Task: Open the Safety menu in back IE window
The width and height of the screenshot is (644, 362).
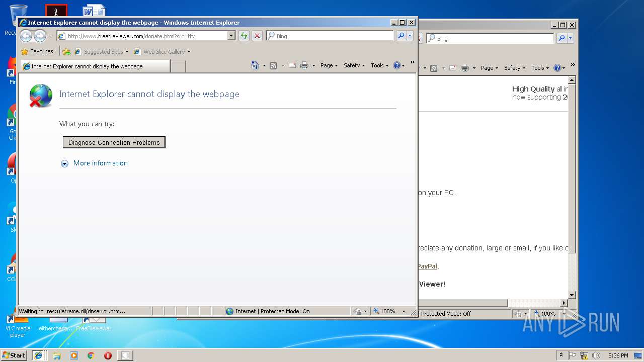Action: 515,68
